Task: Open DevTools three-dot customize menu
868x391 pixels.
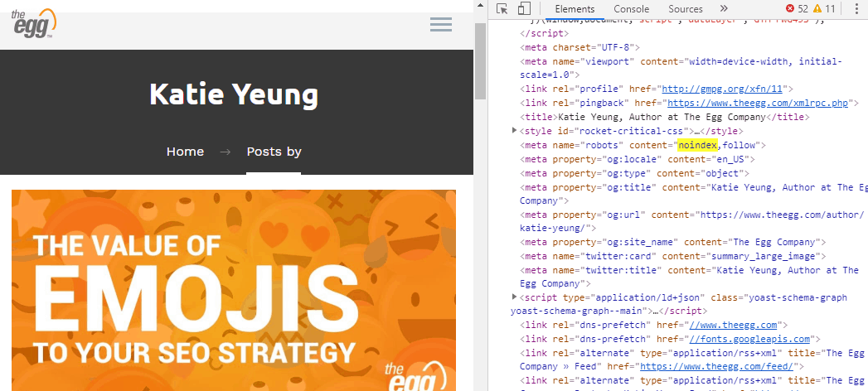Action: [x=857, y=9]
